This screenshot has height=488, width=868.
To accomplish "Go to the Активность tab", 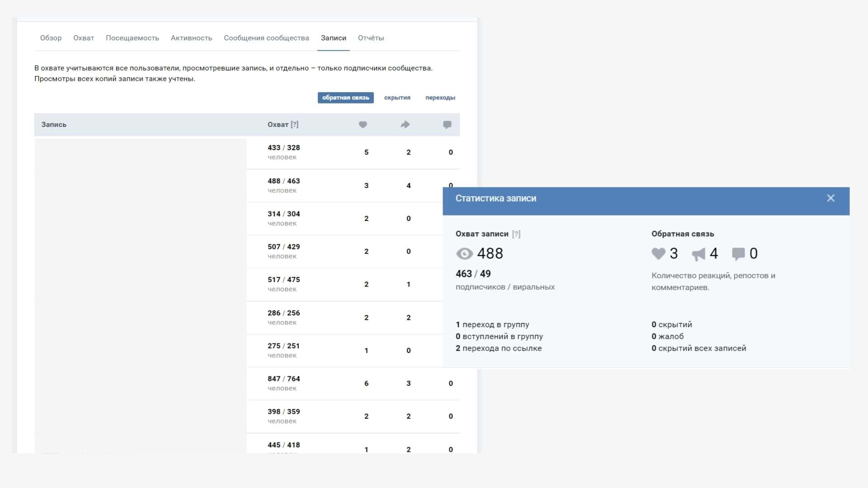I will point(191,38).
